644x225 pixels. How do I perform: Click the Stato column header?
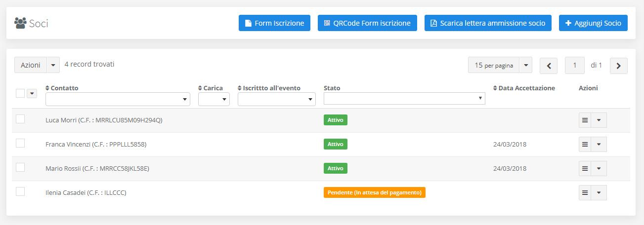click(332, 88)
